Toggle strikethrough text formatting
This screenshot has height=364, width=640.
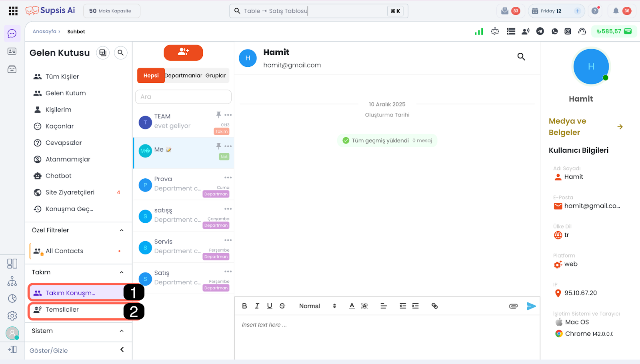click(282, 306)
